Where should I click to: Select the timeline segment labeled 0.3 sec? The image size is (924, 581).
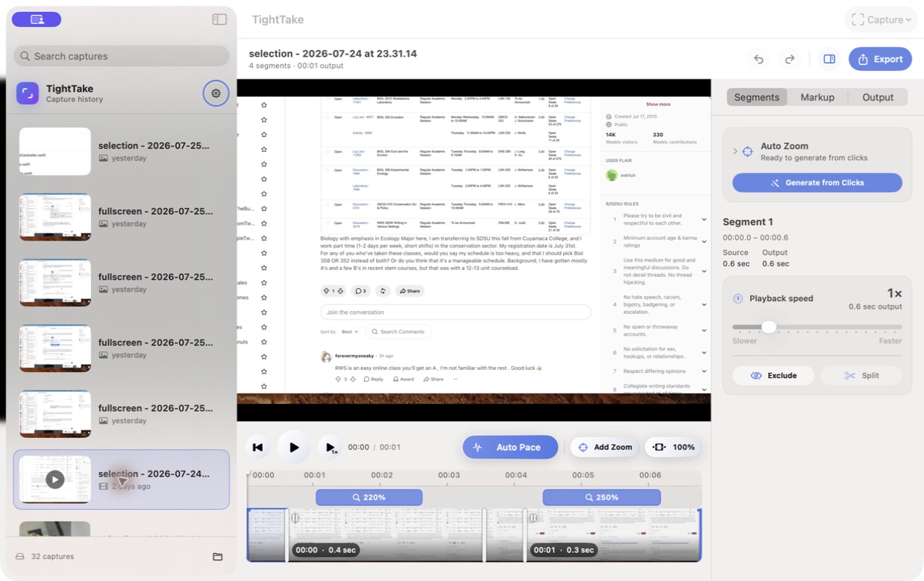click(x=613, y=535)
